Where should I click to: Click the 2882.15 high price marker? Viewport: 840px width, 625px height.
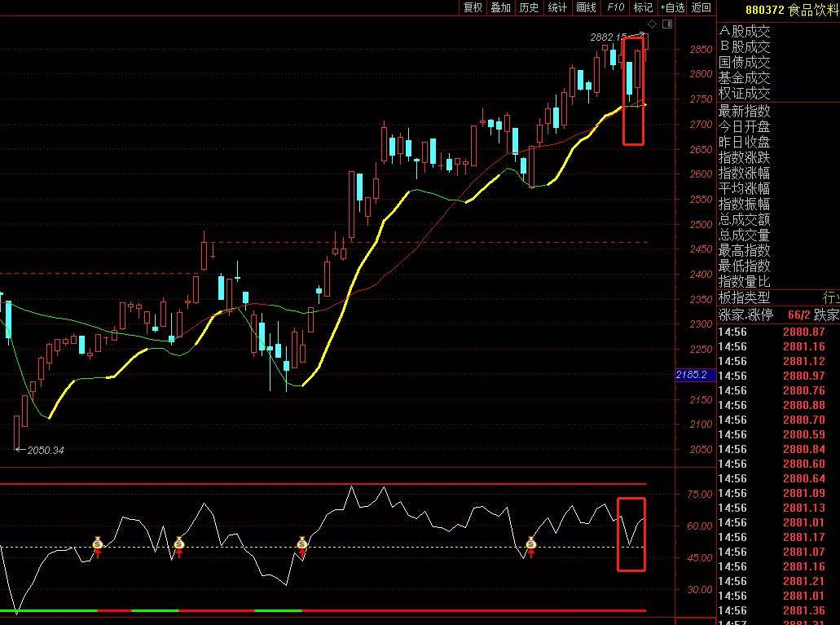609,37
